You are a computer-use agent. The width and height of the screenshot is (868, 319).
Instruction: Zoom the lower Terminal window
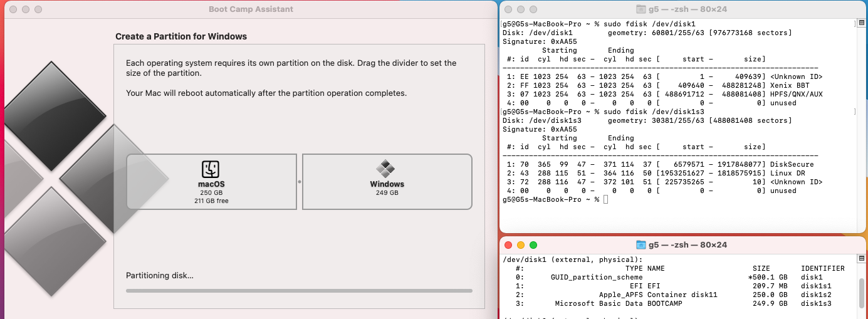pos(533,245)
